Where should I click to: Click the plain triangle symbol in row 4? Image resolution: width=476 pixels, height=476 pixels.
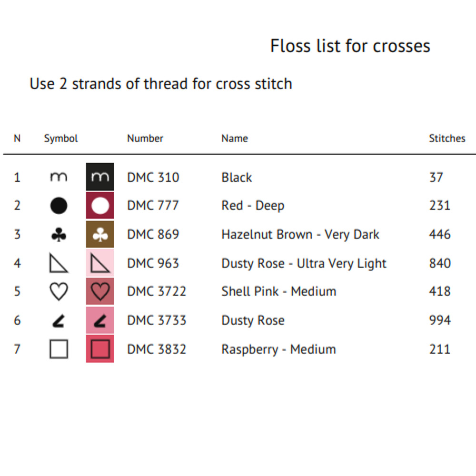59,263
